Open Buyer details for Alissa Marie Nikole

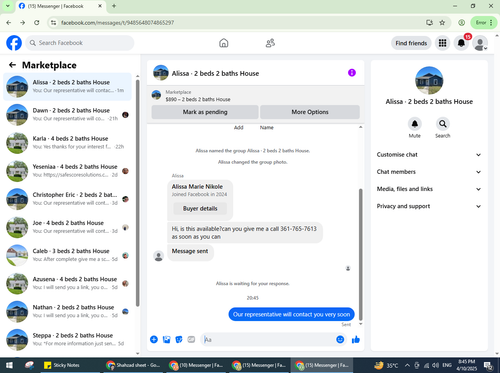pos(200,209)
